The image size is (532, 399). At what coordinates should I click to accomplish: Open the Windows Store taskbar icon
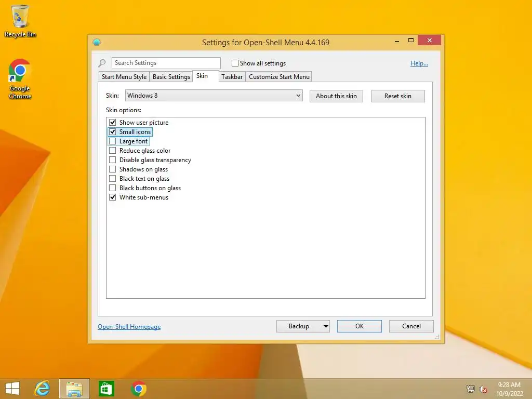tap(106, 389)
